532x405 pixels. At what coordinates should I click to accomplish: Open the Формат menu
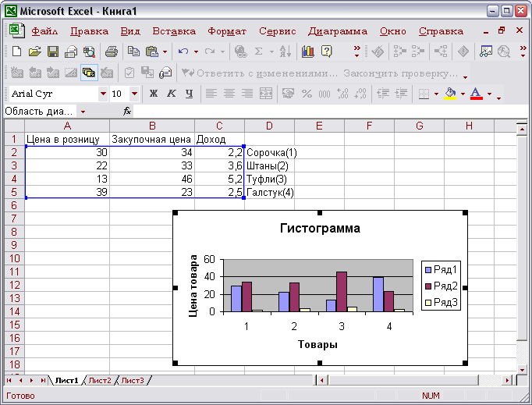(226, 31)
